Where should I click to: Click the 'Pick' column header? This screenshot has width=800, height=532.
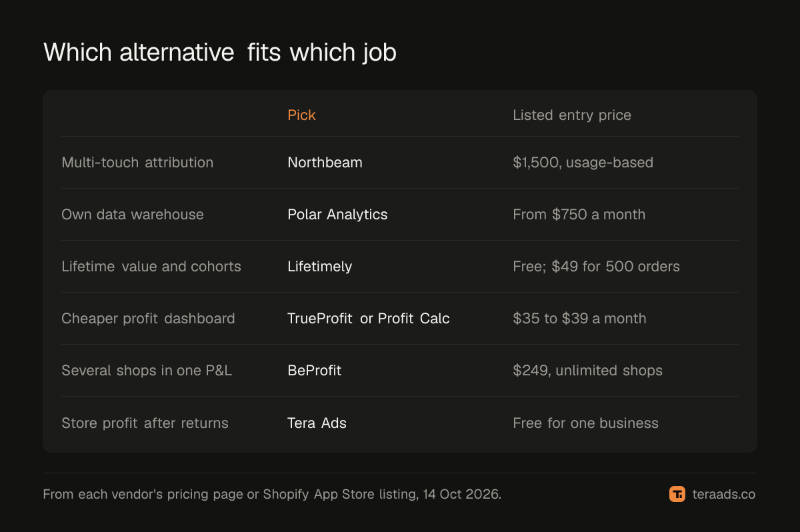coord(301,115)
